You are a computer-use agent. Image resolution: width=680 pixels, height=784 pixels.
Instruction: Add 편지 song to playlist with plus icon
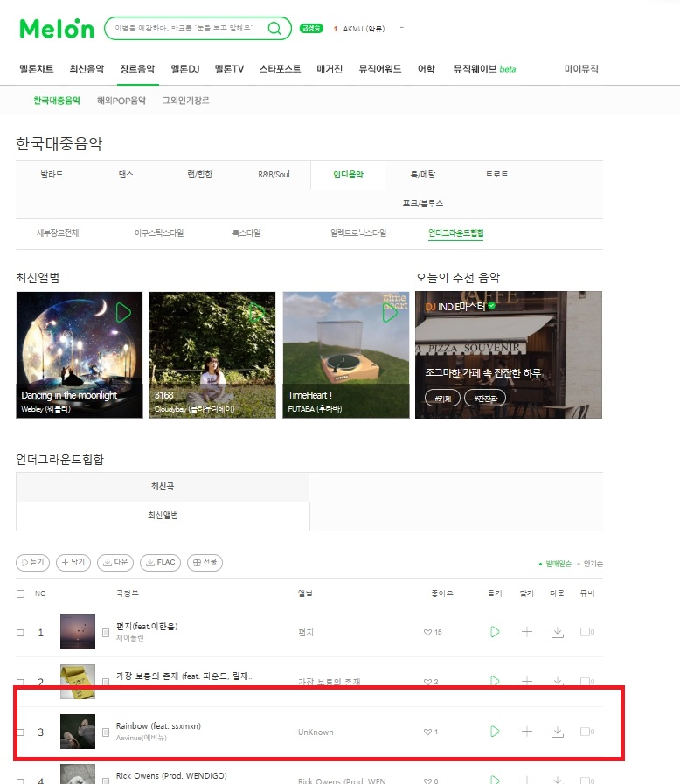click(526, 632)
